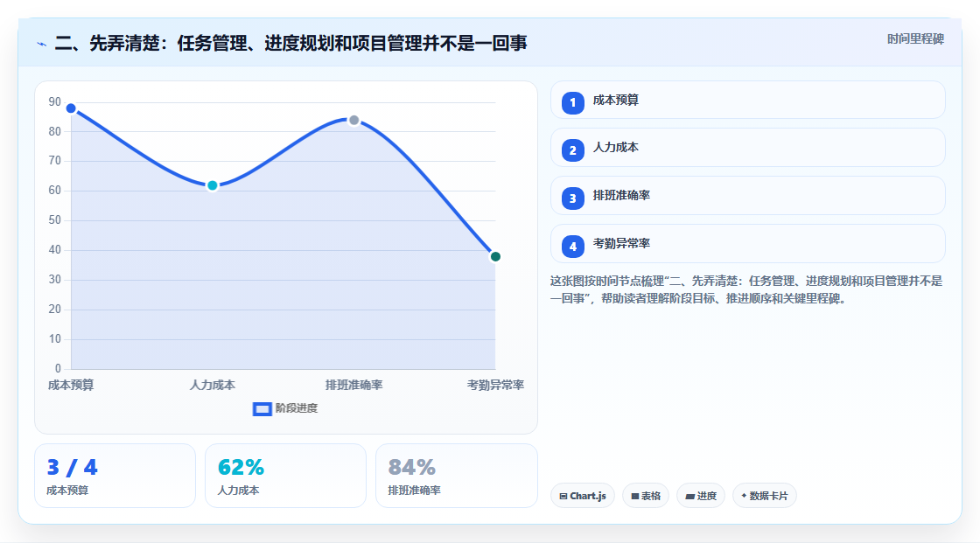Click the lightning icon beside the heading
This screenshot has width=980, height=543.
[x=42, y=44]
